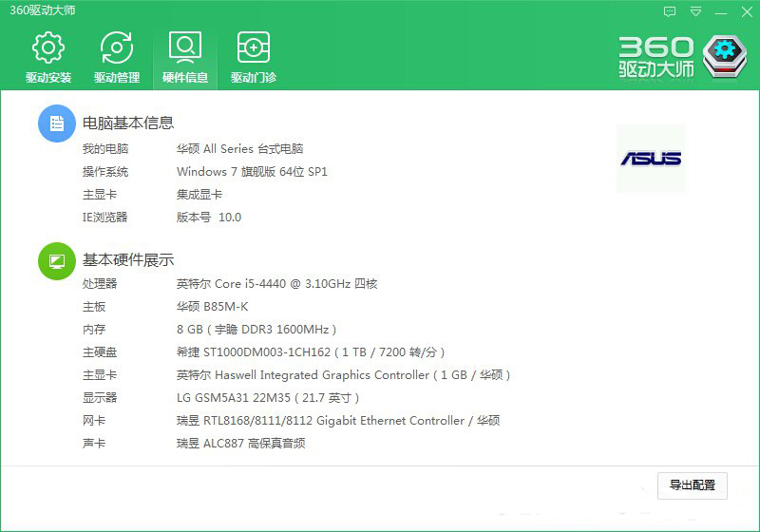
Task: Open the 驱动门诊 first-aid icon
Action: tap(253, 47)
